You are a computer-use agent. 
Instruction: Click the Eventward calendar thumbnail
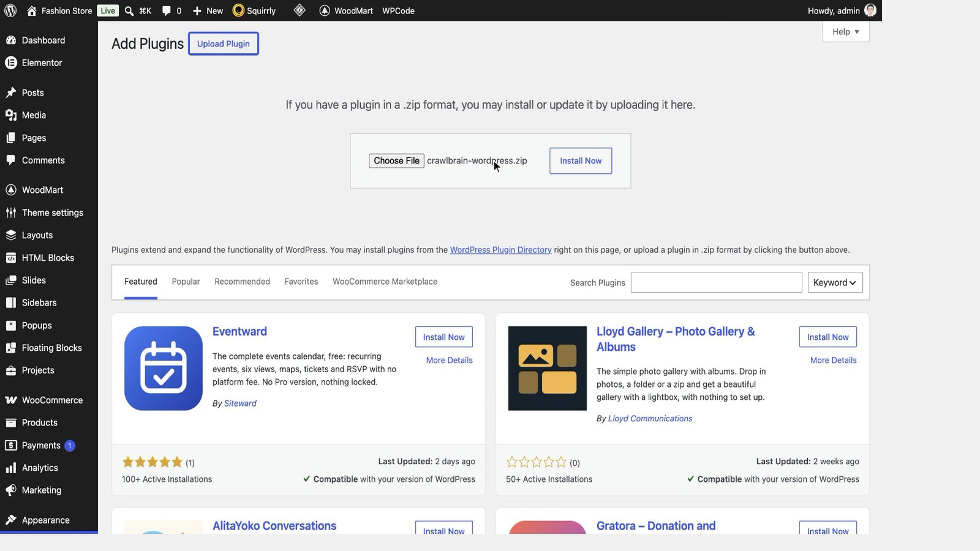pos(164,368)
